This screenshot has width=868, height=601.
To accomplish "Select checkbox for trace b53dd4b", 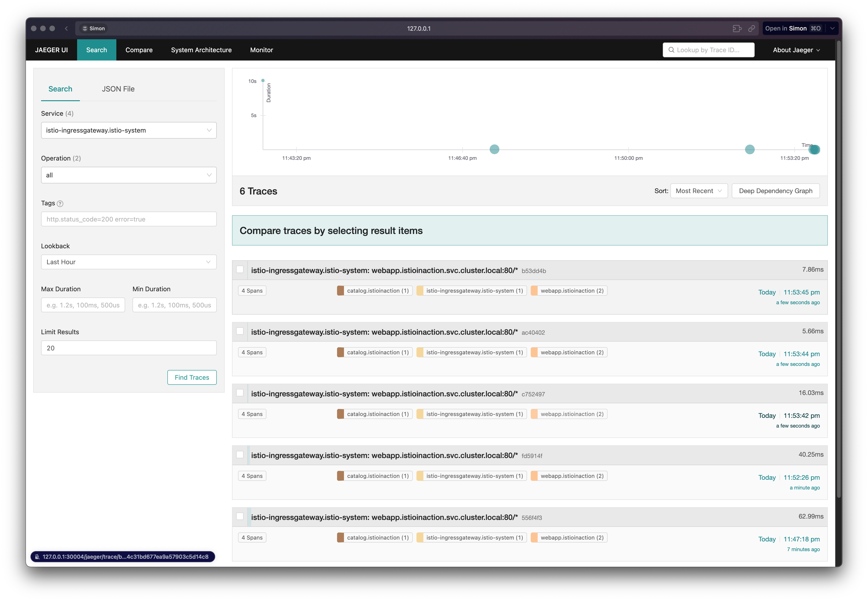I will [x=240, y=270].
